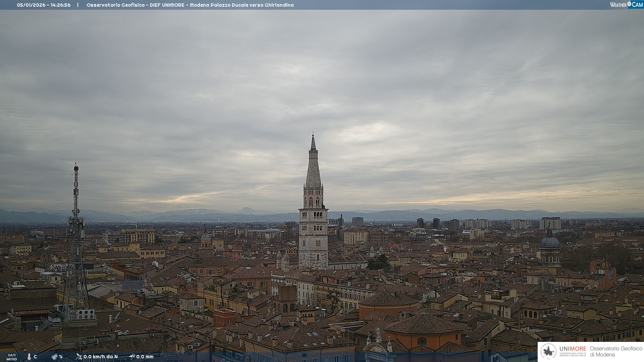This screenshot has width=644, height=362.
Task: Click the Osservatorio Geofisico DIEF UNIMORE title text
Action: 190,5
